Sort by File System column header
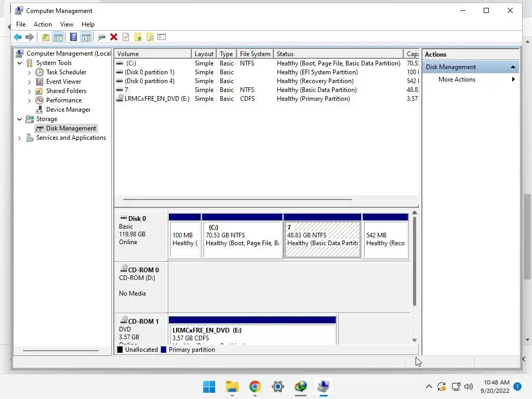 click(x=255, y=54)
